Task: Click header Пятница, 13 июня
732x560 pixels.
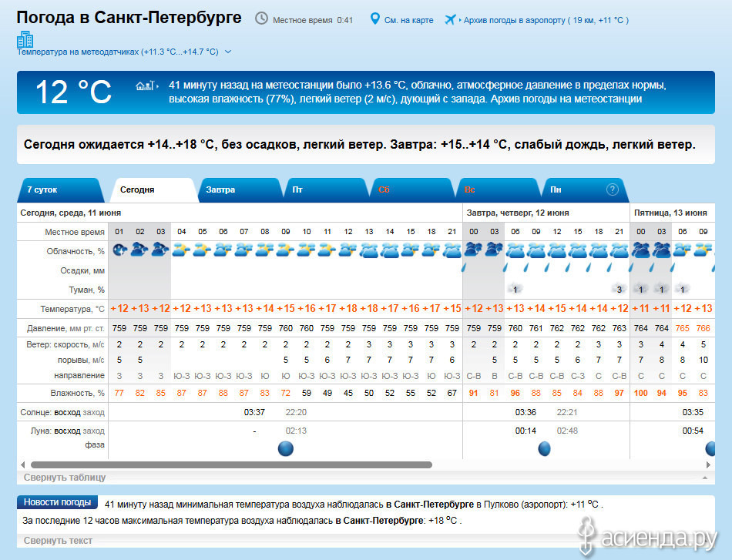Action: pyautogui.click(x=670, y=213)
